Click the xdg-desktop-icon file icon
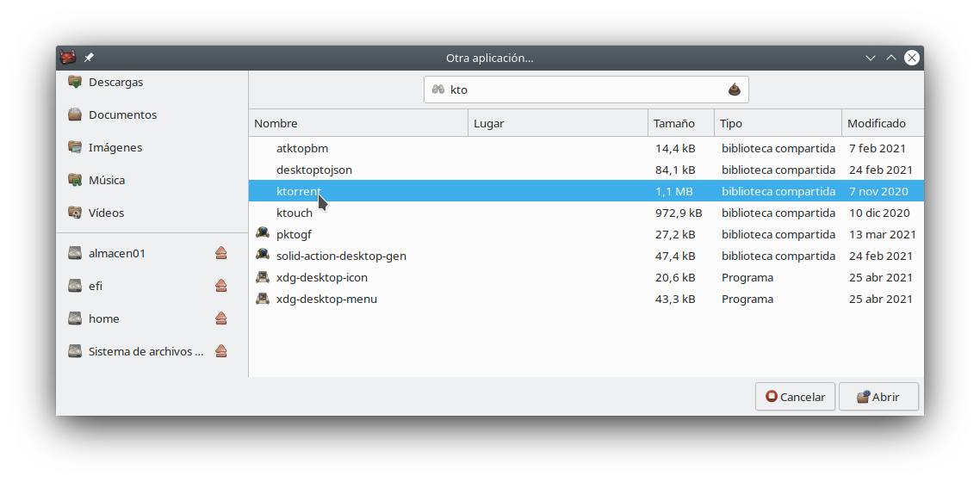The width and height of the screenshot is (980, 482). coord(263,277)
